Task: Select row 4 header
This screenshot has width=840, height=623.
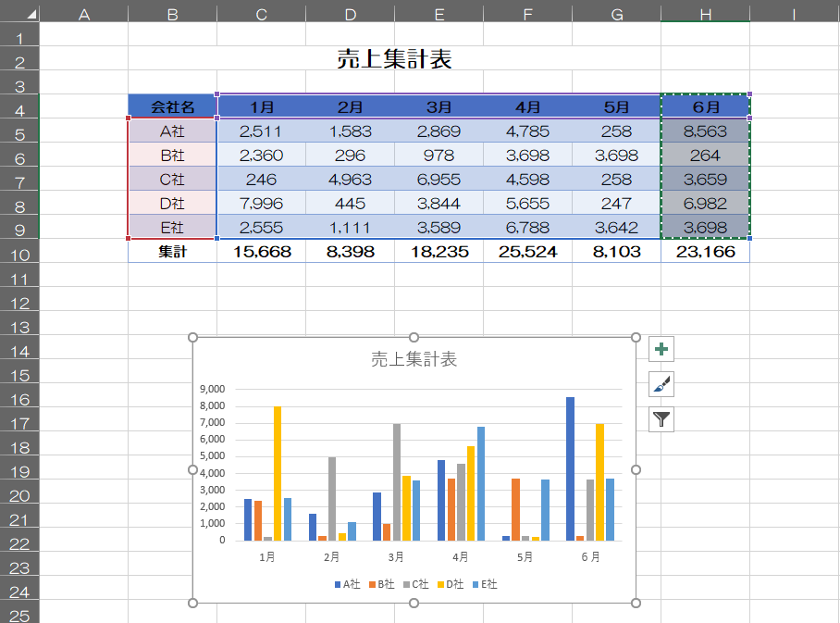Action: pos(19,109)
